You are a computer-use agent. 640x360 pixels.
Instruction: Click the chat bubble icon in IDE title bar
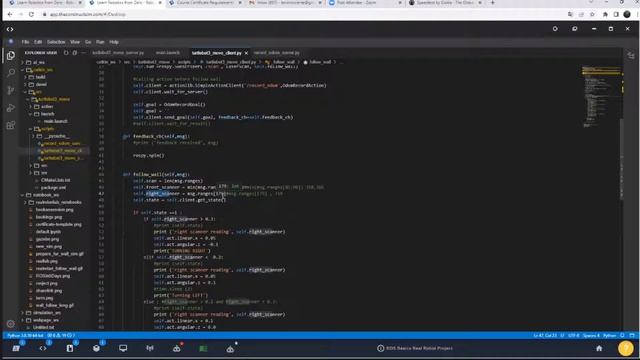[575, 29]
